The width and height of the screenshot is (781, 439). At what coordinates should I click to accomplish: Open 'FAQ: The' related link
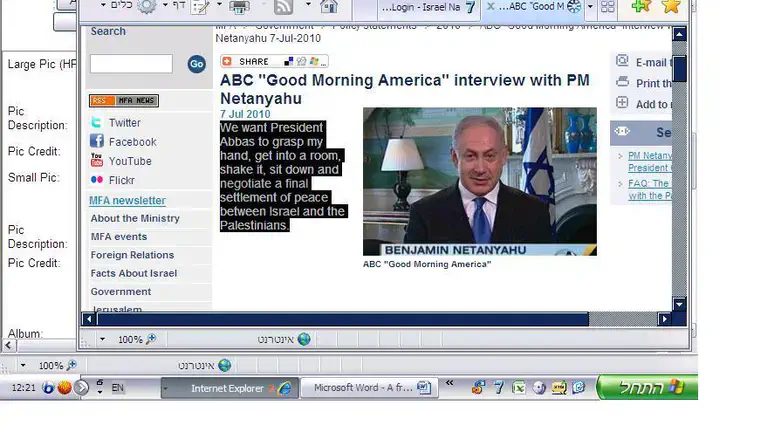[650, 189]
